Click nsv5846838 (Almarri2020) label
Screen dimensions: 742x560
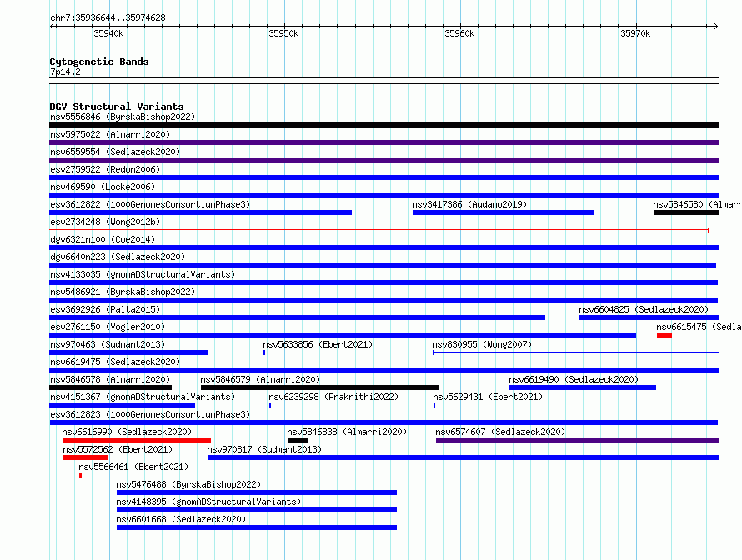(347, 432)
